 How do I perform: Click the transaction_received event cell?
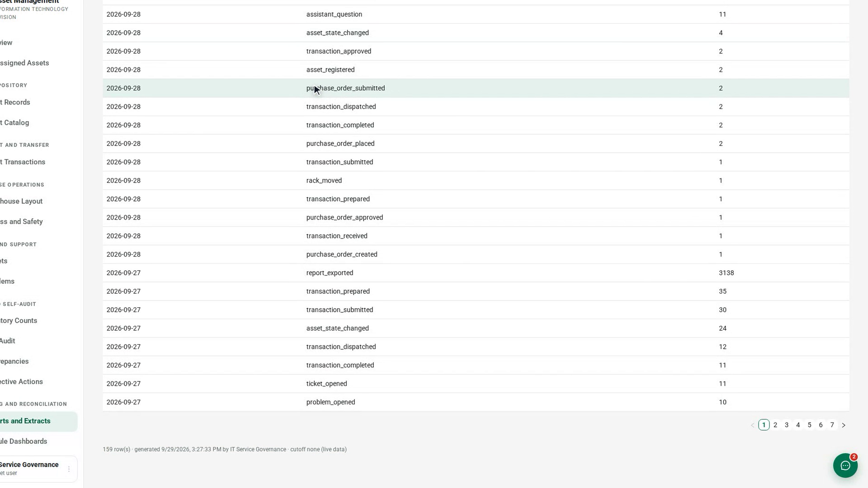point(337,236)
